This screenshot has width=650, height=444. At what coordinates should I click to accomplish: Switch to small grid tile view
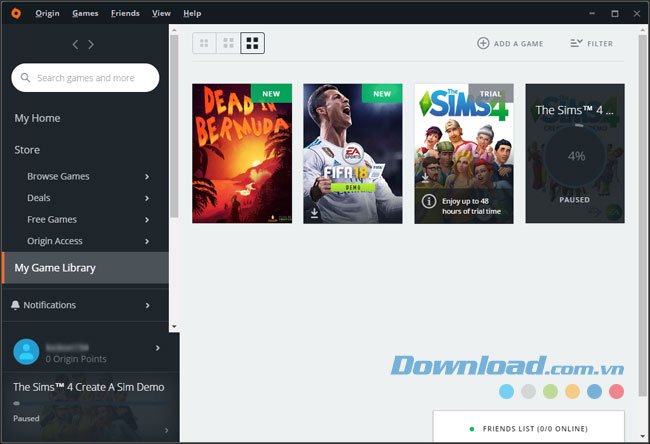coord(204,43)
